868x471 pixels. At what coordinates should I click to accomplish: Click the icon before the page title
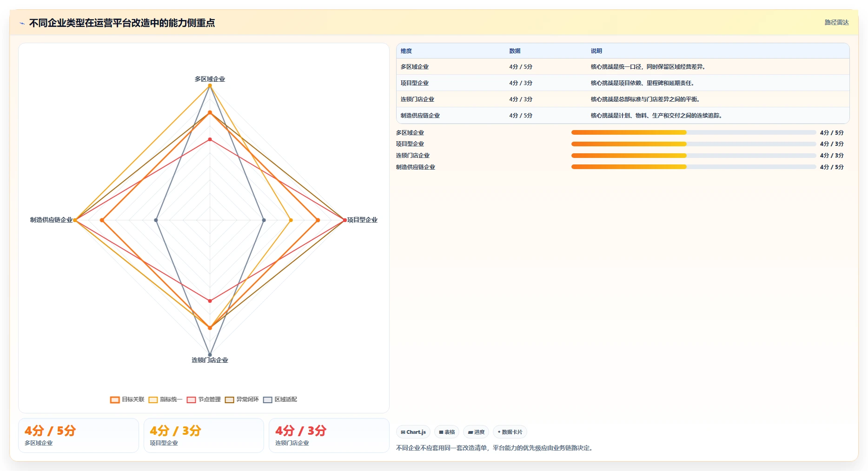(x=22, y=23)
